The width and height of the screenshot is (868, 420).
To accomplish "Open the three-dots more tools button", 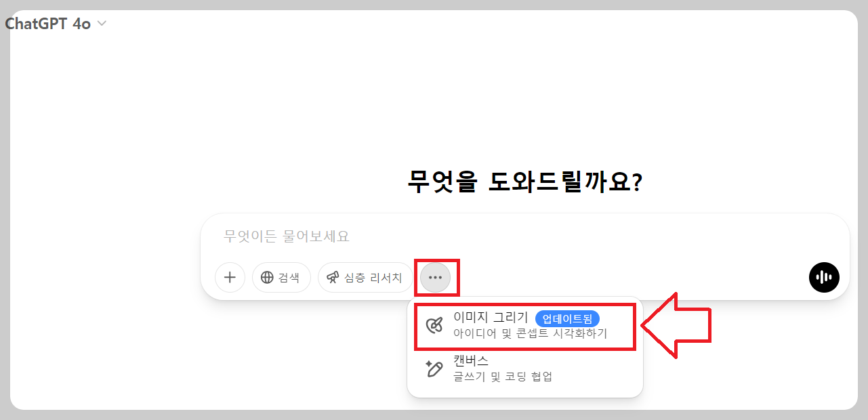I will point(435,277).
